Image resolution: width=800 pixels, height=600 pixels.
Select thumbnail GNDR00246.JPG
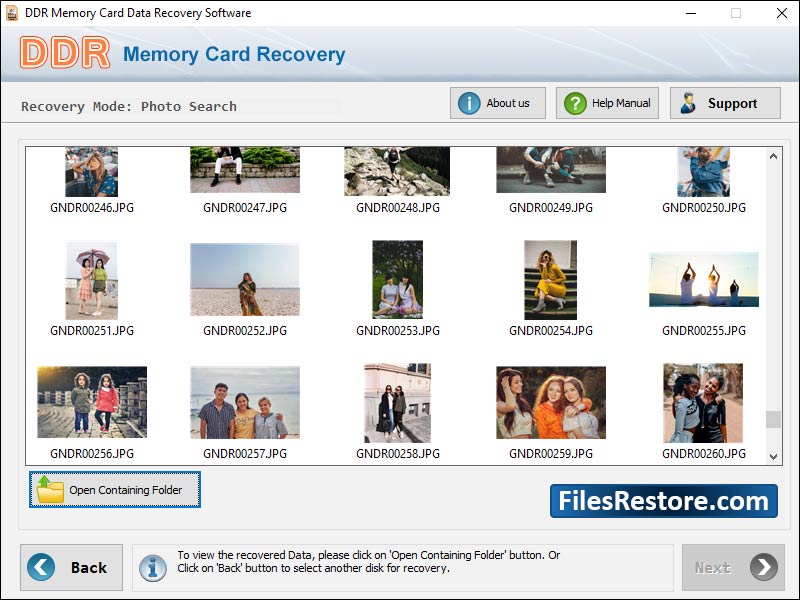click(90, 170)
